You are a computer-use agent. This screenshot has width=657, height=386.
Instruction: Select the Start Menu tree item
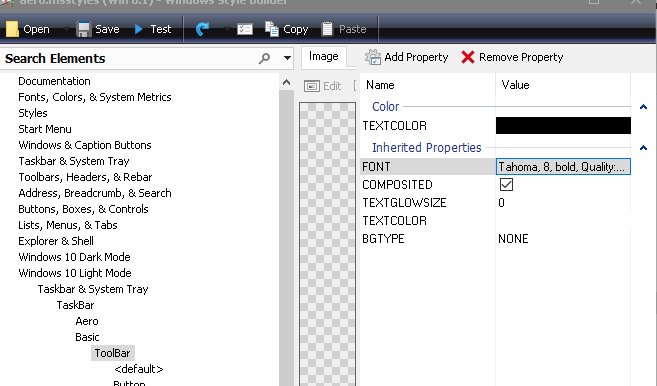[45, 129]
